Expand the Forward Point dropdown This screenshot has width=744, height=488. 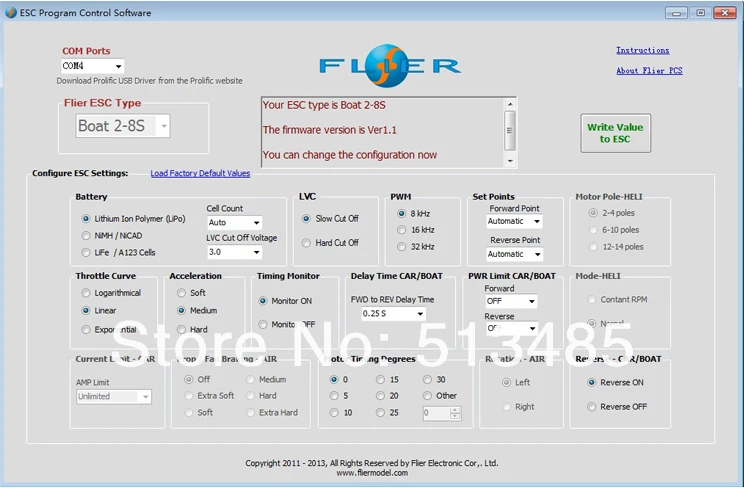514,221
